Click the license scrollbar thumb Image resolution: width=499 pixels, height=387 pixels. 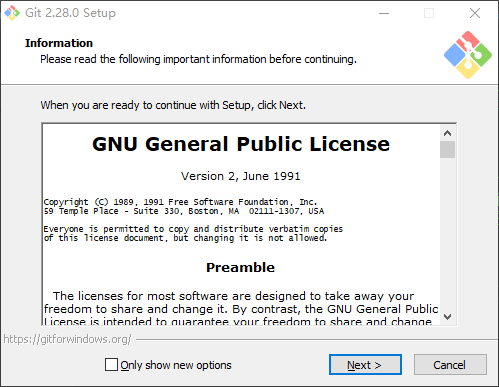pos(447,150)
